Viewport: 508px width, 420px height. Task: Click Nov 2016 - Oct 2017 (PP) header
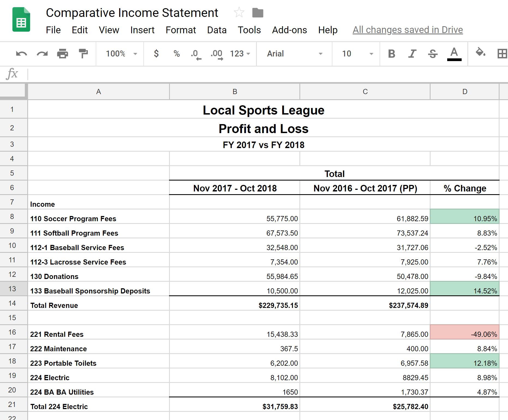(x=365, y=188)
